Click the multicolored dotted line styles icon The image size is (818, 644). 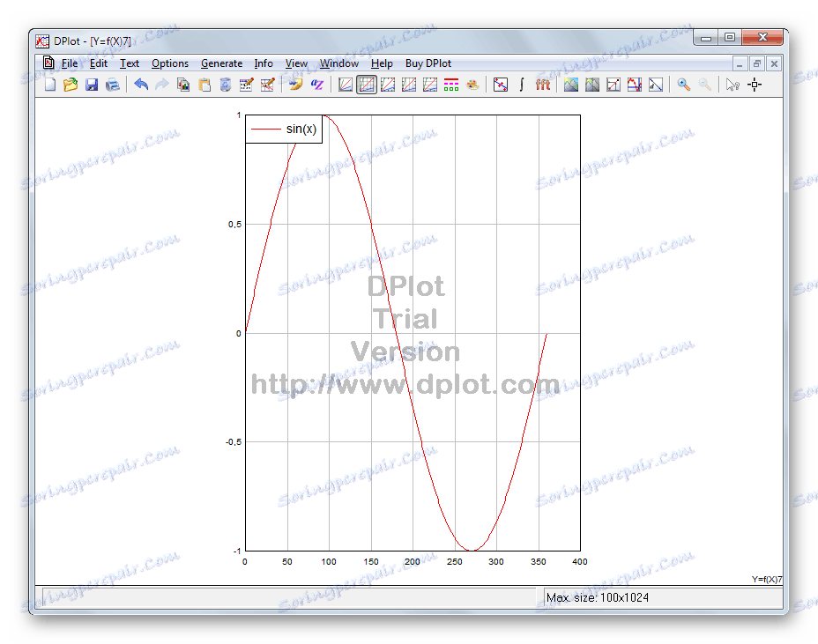pos(451,85)
